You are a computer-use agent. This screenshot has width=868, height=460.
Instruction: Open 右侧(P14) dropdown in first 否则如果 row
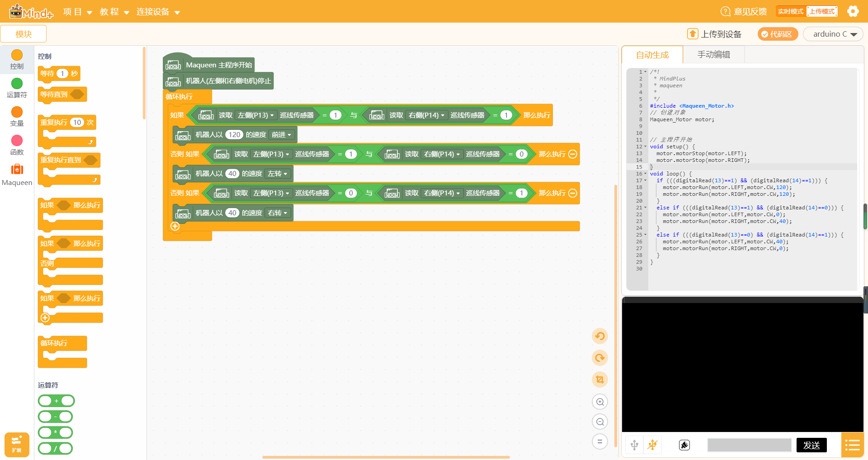click(x=442, y=154)
